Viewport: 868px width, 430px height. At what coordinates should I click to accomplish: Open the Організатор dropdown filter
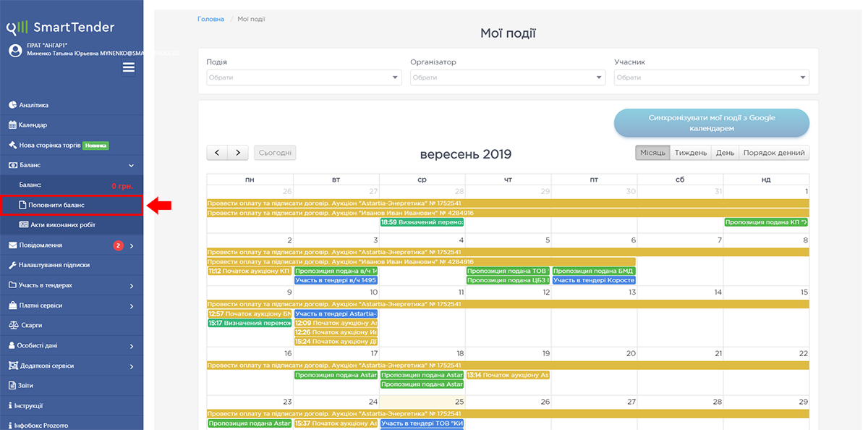tap(507, 77)
